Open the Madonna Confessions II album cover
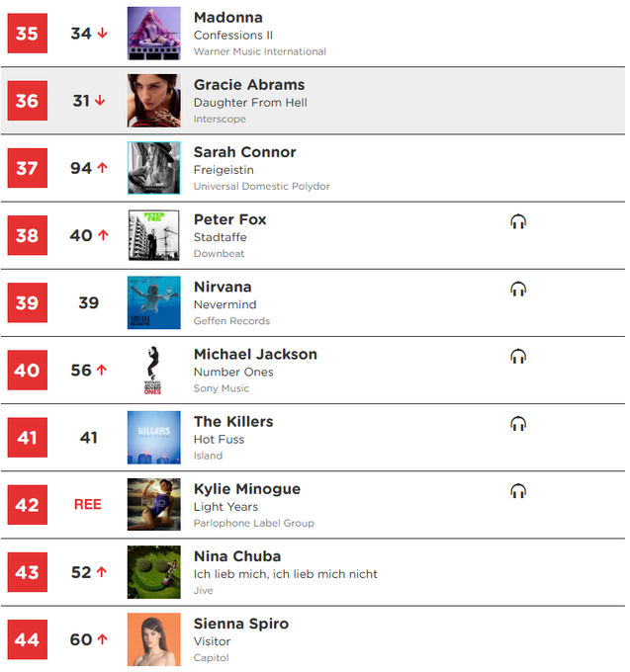Screen dimensions: 630x672 click(x=154, y=33)
